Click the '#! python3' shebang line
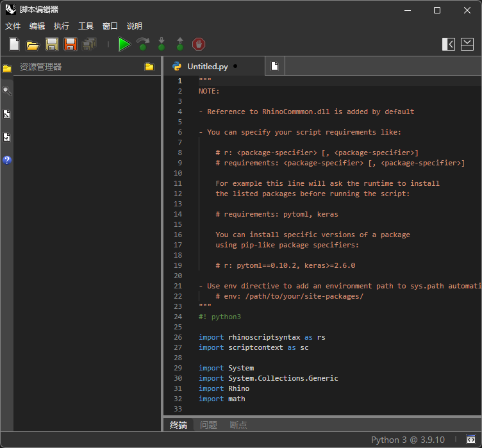The height and width of the screenshot is (448, 482). point(220,317)
